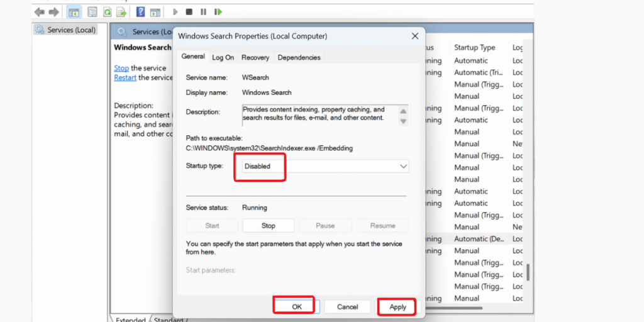
Task: Toggle the Show/Hide Console Tree toolbar icon
Action: click(74, 13)
